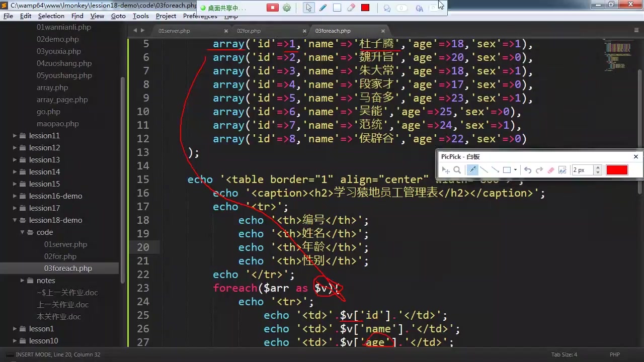644x362 pixels.
Task: Expand the lession11 folder
Action: 15,136
